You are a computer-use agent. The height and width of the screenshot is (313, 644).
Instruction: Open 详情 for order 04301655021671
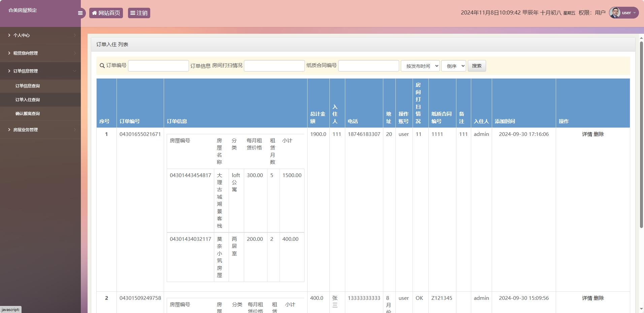pyautogui.click(x=588, y=134)
